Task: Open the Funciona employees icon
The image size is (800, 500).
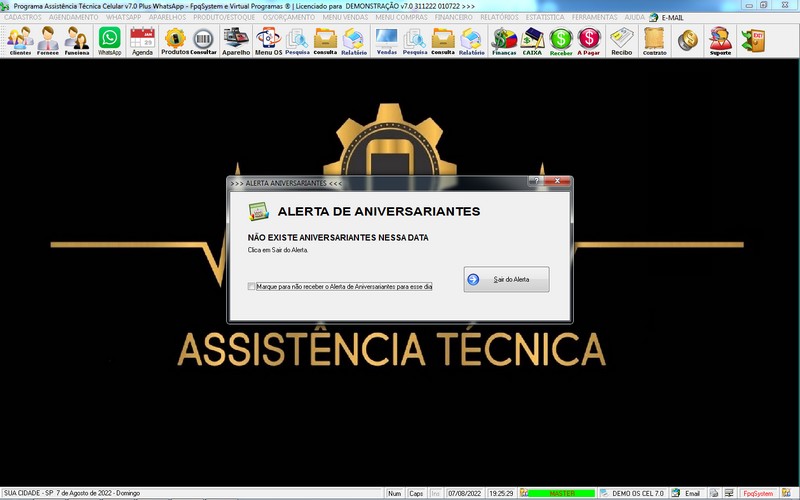Action: pos(77,41)
